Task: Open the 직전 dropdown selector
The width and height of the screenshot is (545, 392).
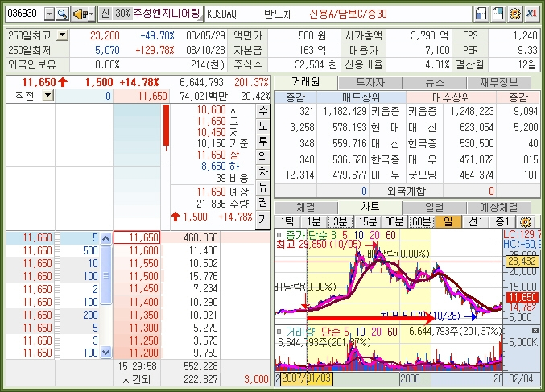Action: (x=47, y=96)
